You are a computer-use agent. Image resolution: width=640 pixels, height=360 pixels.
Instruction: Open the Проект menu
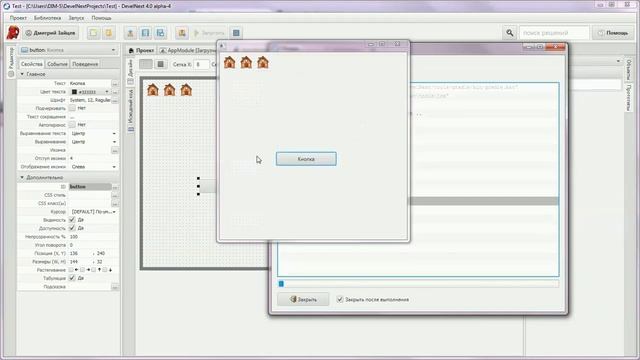point(18,18)
